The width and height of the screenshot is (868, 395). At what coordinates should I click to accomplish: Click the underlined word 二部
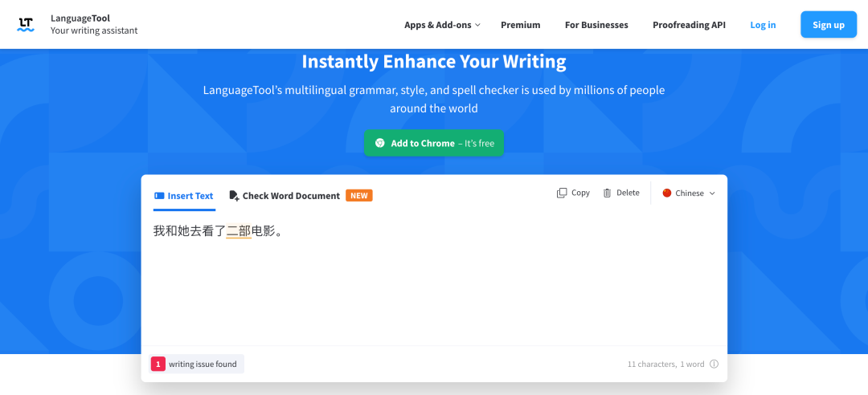pos(239,231)
